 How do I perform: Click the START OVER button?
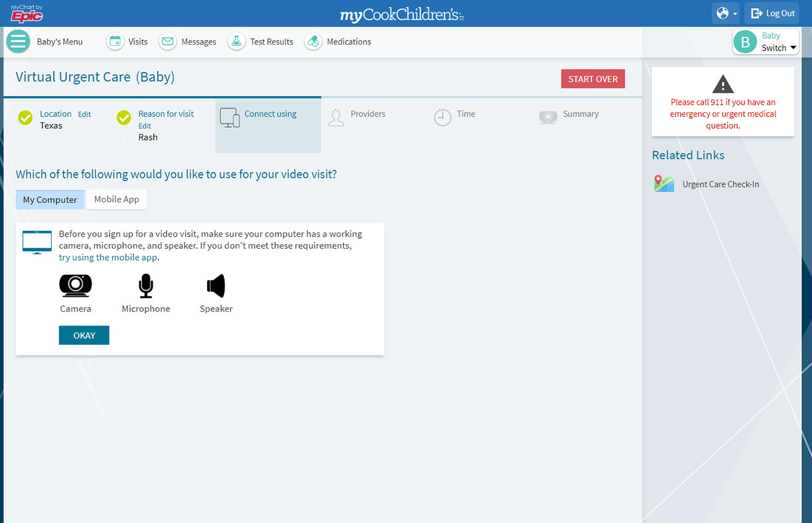[x=592, y=79]
